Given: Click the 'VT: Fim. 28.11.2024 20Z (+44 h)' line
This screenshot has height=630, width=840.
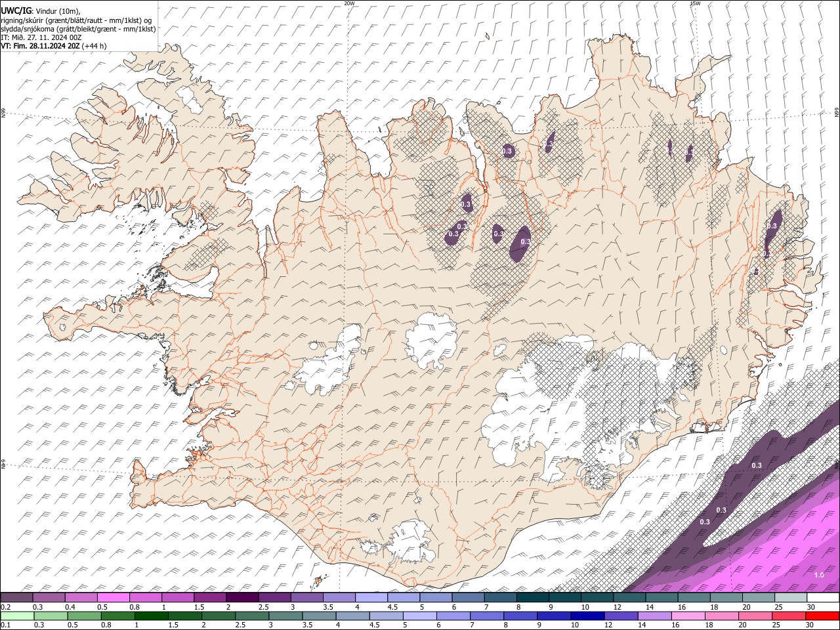Looking at the screenshot, I should [x=54, y=46].
